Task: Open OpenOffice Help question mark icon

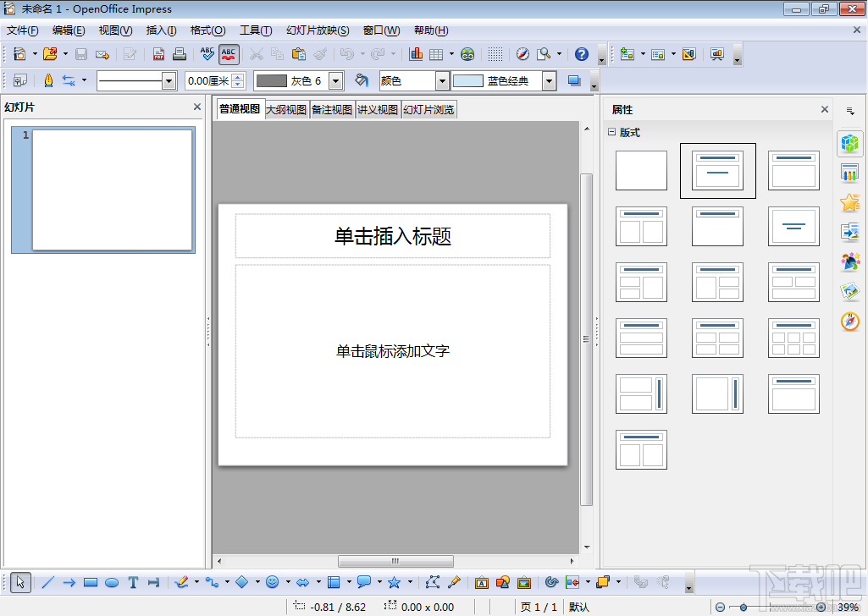Action: [x=581, y=54]
